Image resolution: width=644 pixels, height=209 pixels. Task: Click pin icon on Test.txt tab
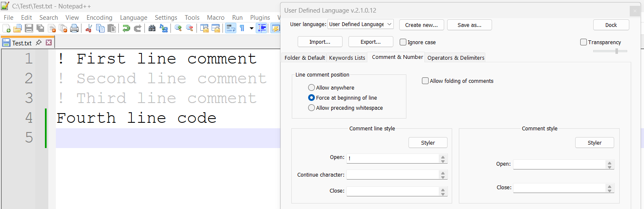38,42
